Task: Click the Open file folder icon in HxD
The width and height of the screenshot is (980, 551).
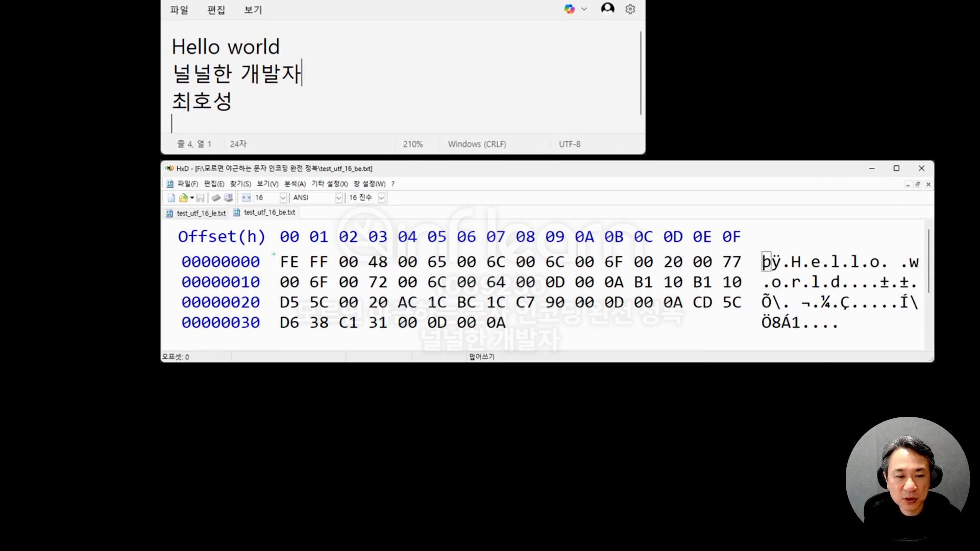Action: click(x=183, y=198)
